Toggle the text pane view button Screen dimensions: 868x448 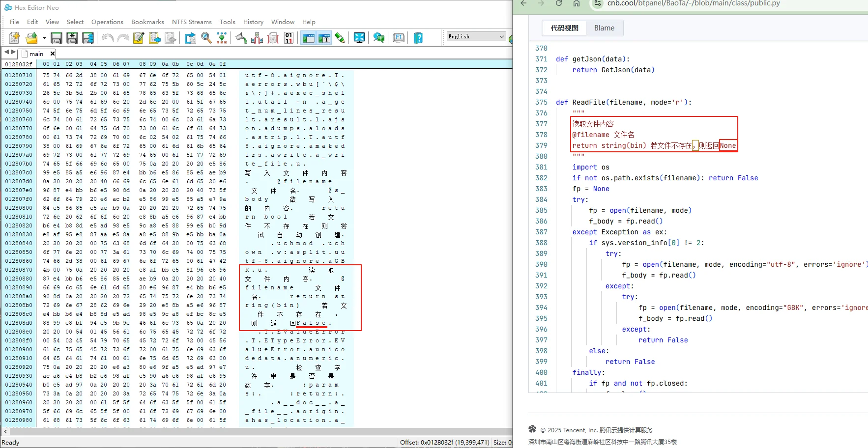[x=324, y=38]
